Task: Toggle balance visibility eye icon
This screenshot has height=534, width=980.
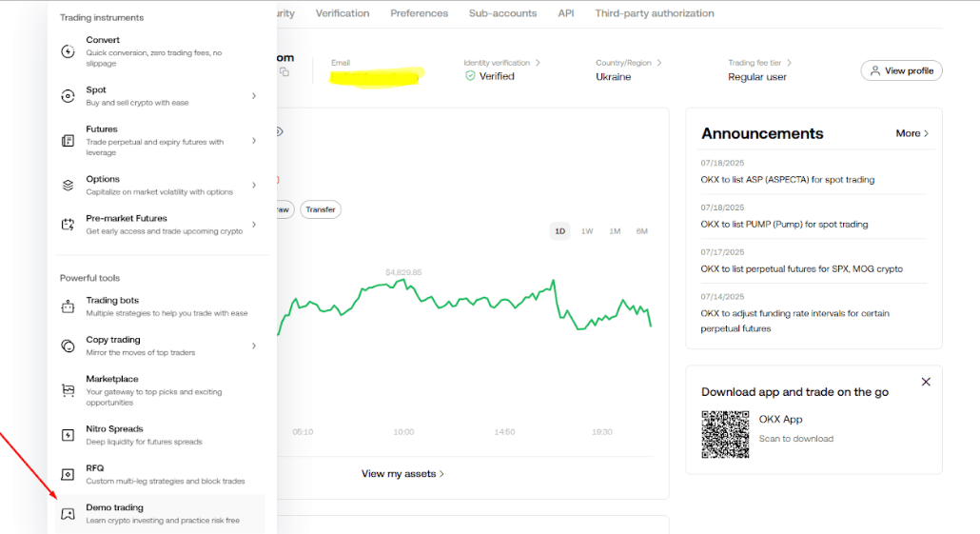Action: [280, 131]
